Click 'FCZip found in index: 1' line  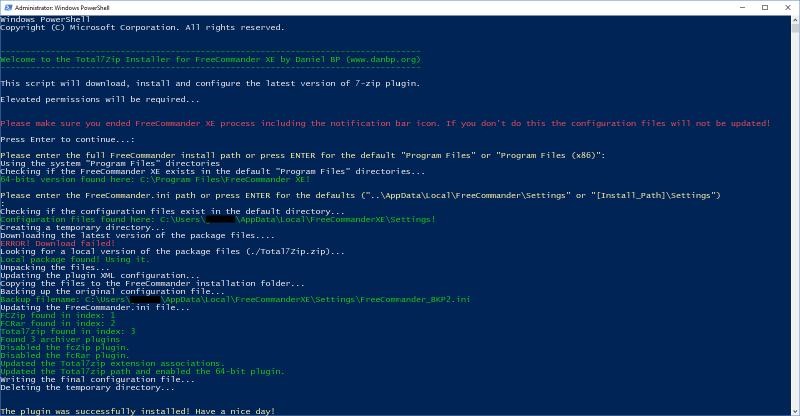58,315
